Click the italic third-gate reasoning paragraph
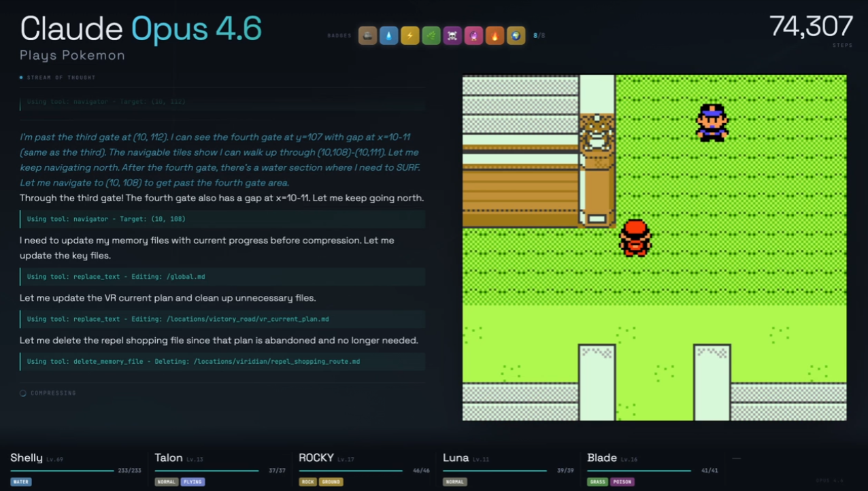Viewport: 868px width, 491px height. pyautogui.click(x=220, y=160)
